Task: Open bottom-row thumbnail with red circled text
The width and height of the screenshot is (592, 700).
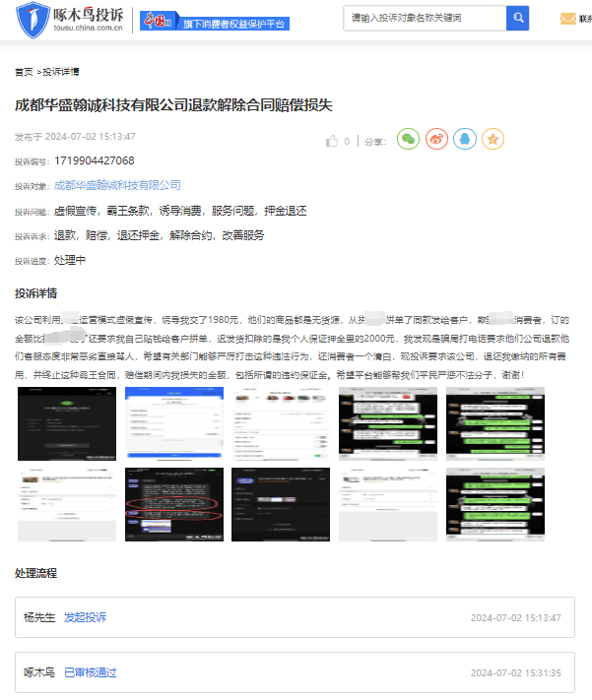Action: coord(174,504)
